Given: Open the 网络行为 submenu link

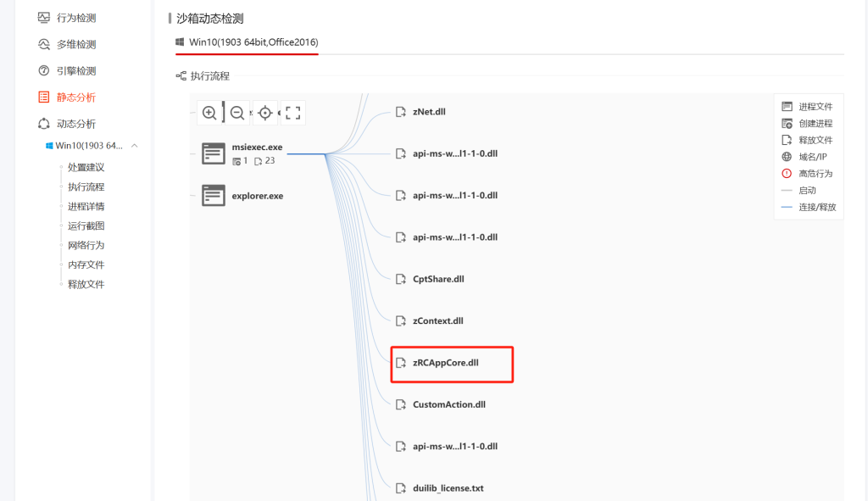Looking at the screenshot, I should click(x=86, y=246).
